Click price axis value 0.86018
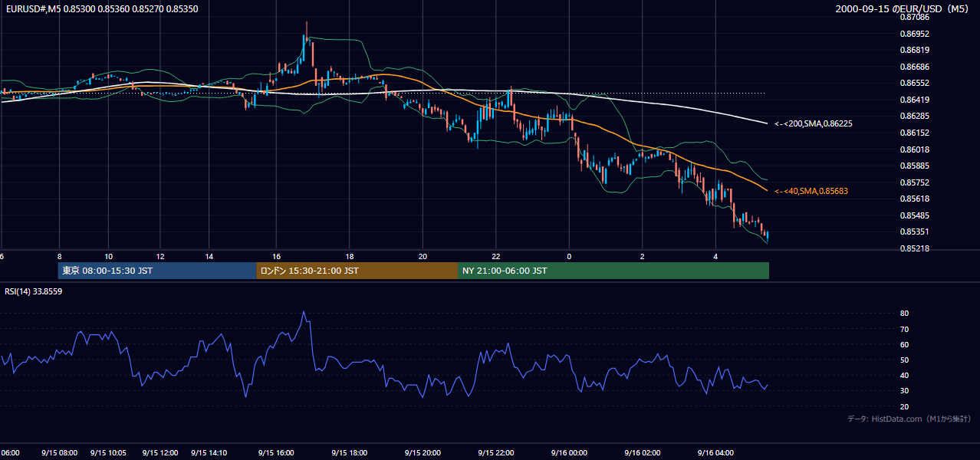980x460 pixels. 915,149
